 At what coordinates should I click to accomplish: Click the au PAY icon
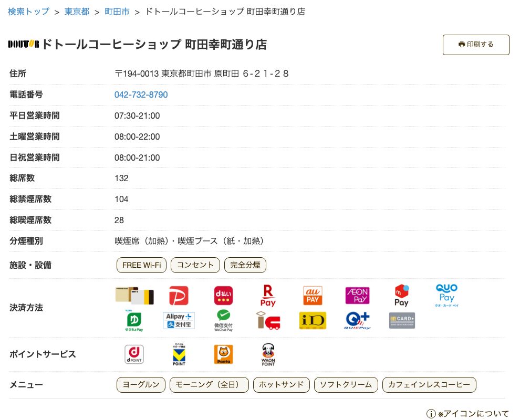313,296
